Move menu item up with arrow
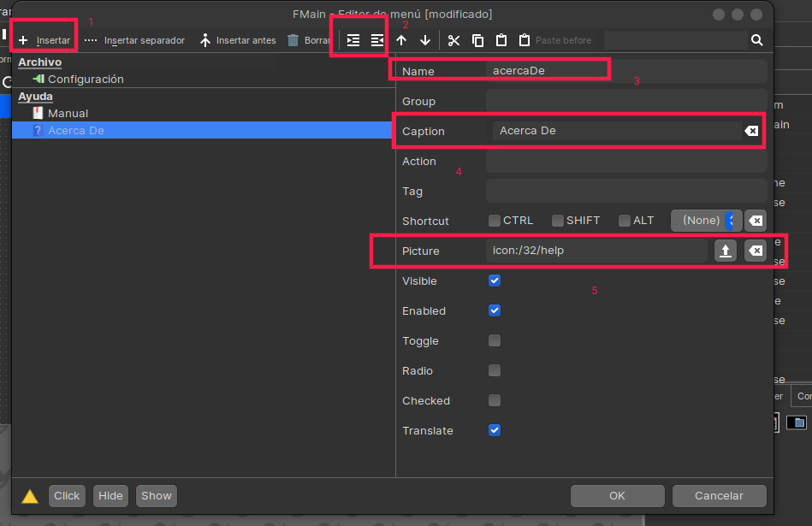Viewport: 812px width, 526px height. 401,40
